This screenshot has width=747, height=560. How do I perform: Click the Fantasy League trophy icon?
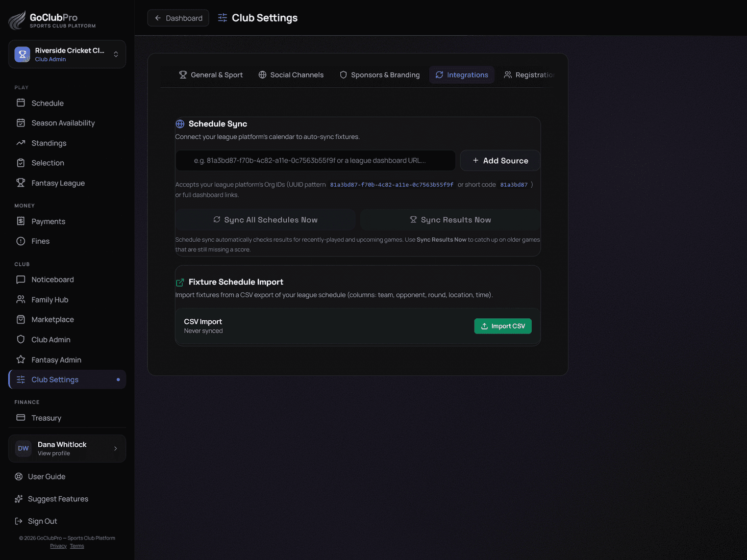(x=21, y=183)
